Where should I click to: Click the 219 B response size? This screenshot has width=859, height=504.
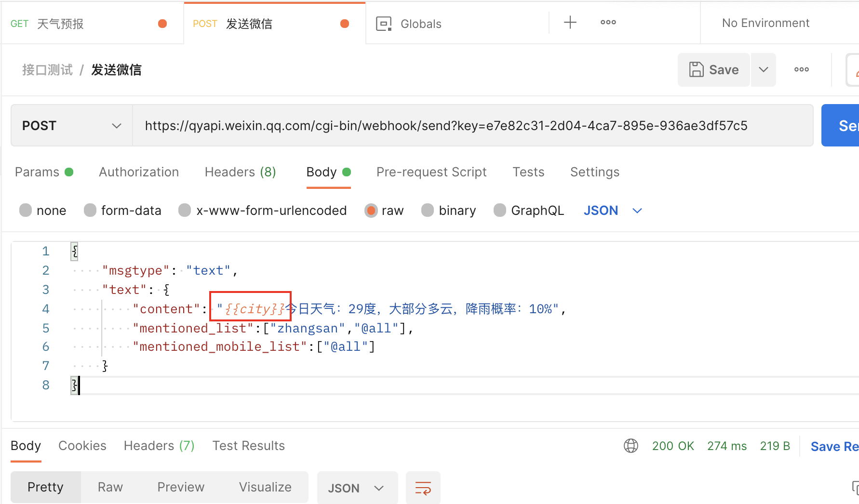(775, 446)
